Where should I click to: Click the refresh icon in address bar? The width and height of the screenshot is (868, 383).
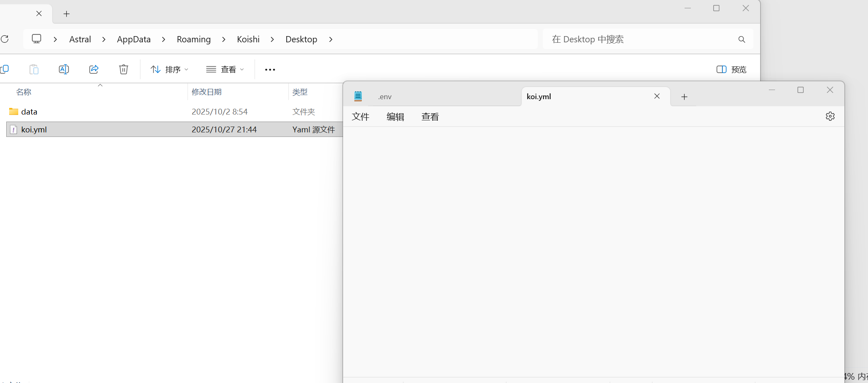click(x=5, y=39)
